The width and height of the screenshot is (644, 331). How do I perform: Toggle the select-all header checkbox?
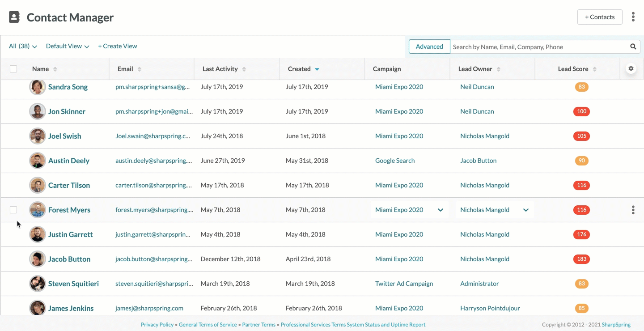13,69
